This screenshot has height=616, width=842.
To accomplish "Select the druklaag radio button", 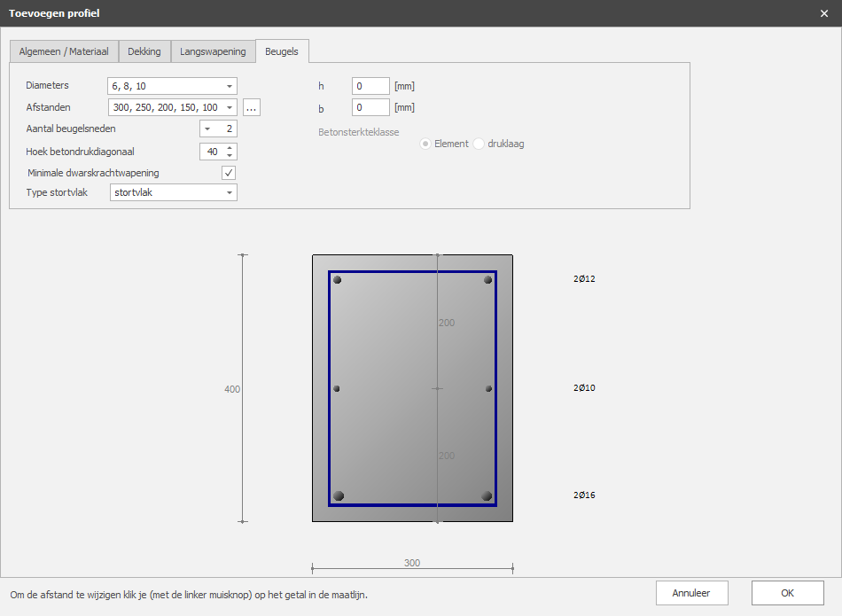I will [479, 144].
